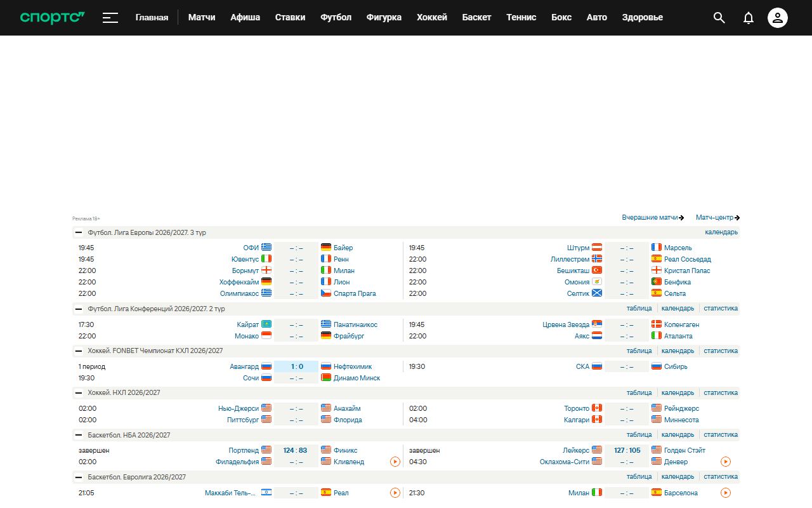Open the search magnifier icon
The height and width of the screenshot is (508, 812).
click(x=719, y=18)
